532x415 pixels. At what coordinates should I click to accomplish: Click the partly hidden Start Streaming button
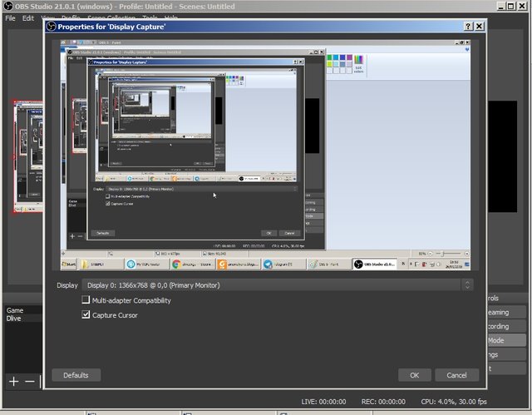[x=506, y=312]
